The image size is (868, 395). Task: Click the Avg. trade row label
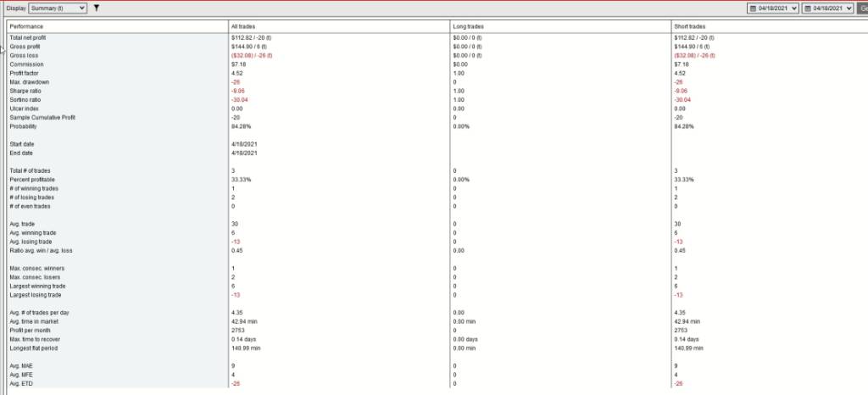(x=21, y=224)
